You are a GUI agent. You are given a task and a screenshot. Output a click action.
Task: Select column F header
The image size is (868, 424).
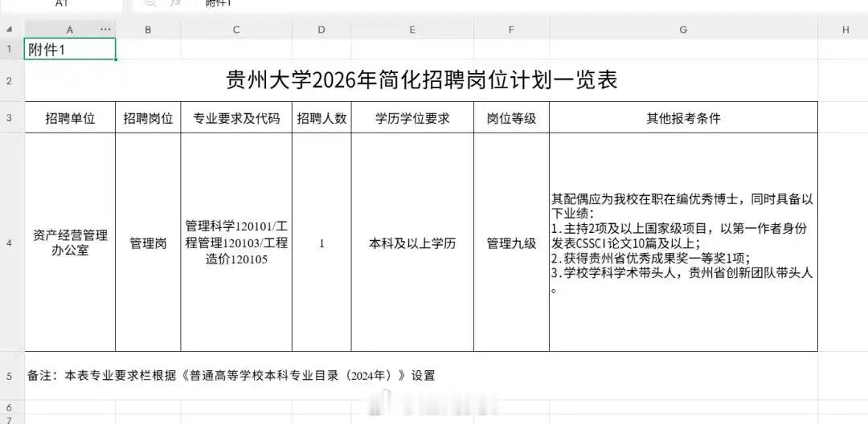click(x=511, y=30)
